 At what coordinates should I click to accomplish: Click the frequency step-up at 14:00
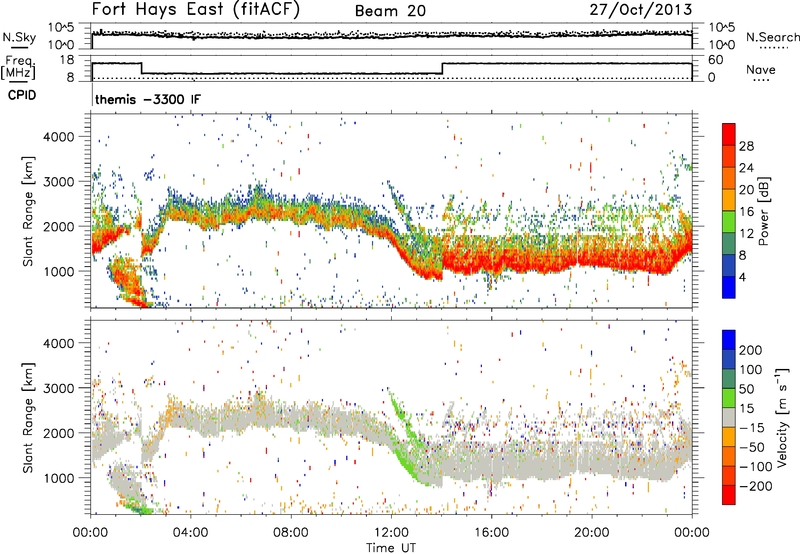click(x=442, y=68)
